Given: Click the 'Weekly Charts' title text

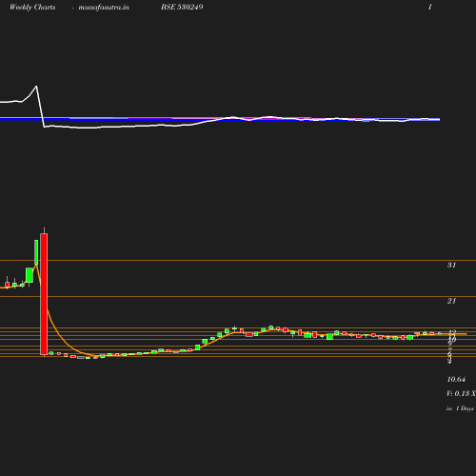Looking at the screenshot, I should click(x=32, y=7).
